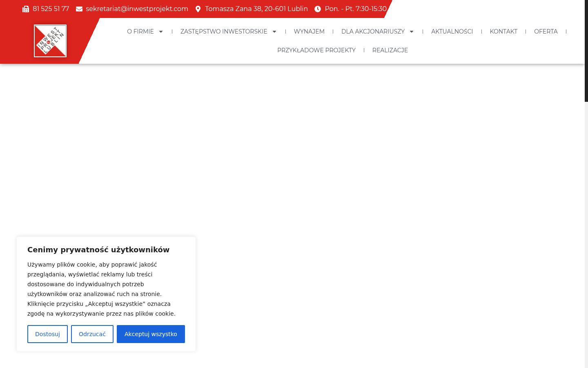Click the opening hours Pon. - Pt. 7:30-15:30
Image resolution: width=588 pixels, height=368 pixels.
coord(356,9)
